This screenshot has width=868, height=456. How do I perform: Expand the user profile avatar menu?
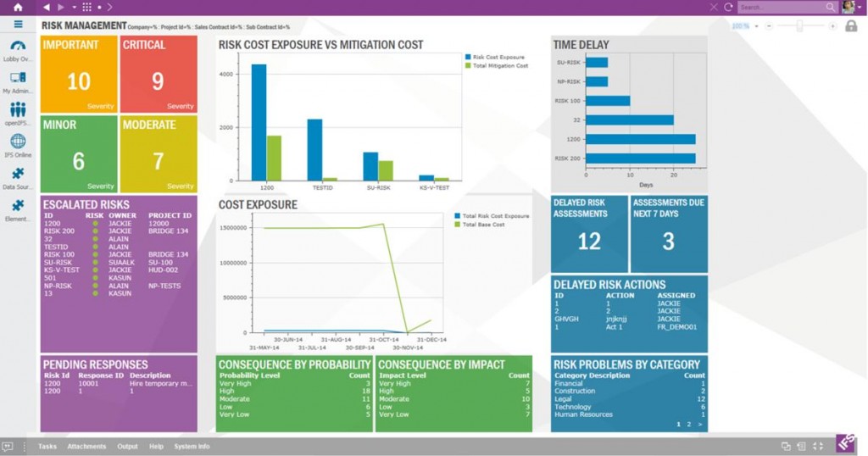point(849,7)
